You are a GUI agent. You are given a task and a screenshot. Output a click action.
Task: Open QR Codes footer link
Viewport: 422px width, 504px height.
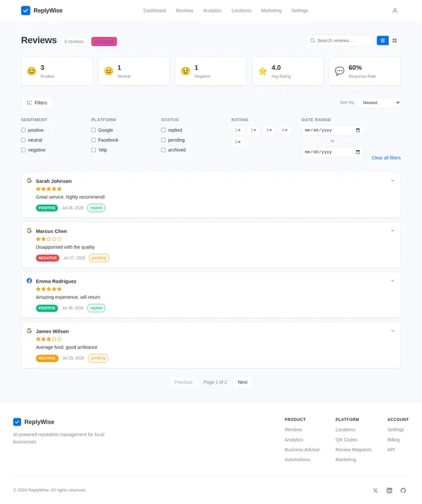point(346,439)
